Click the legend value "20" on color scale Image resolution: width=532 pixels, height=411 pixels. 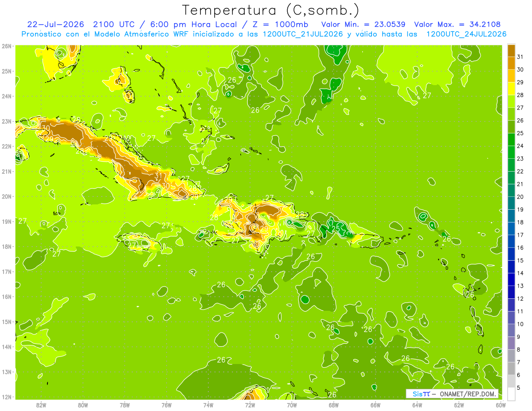520,196
